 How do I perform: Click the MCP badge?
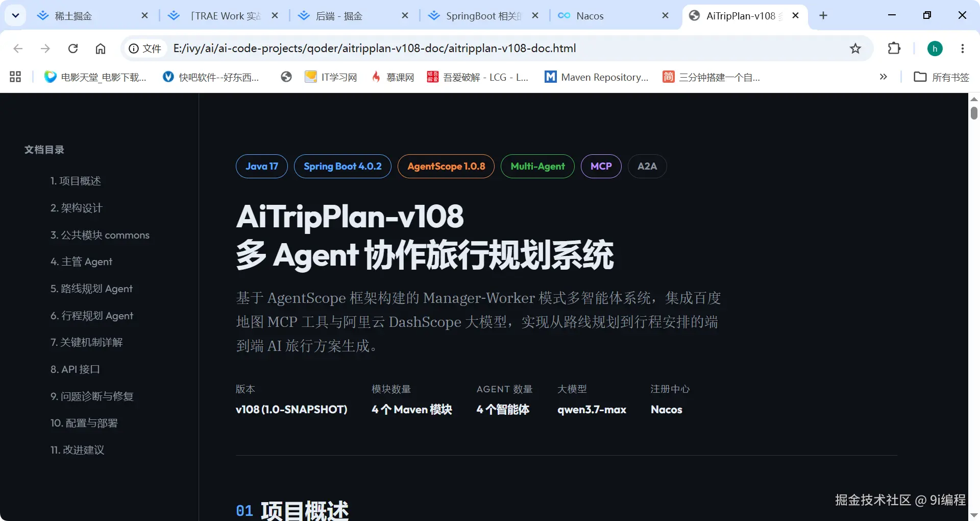pyautogui.click(x=601, y=167)
